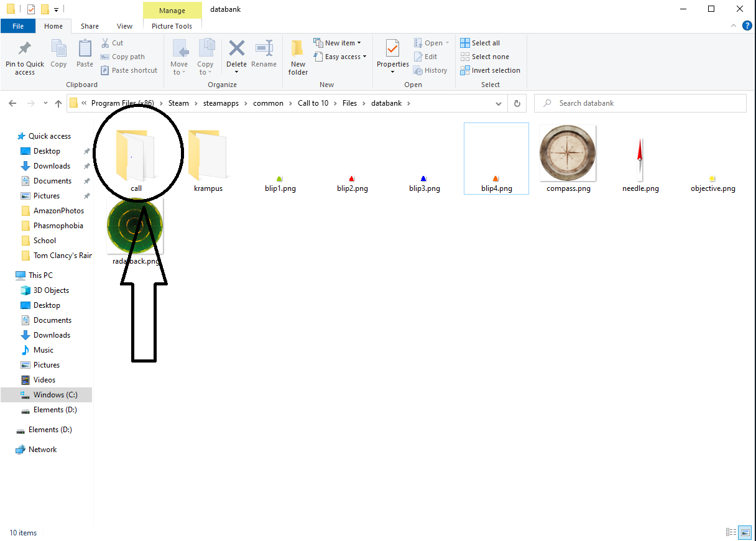This screenshot has width=756, height=541.
Task: Open the File menu tab
Action: (x=18, y=26)
